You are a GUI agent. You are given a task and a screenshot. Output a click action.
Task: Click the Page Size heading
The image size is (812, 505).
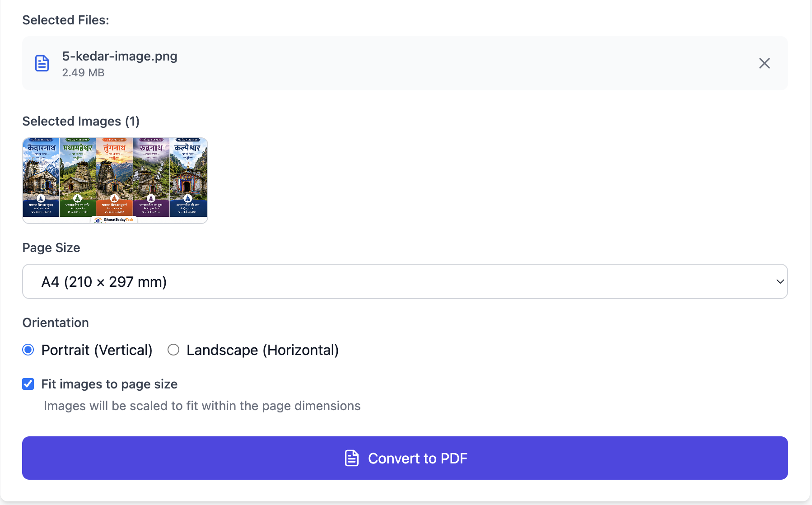[51, 248]
